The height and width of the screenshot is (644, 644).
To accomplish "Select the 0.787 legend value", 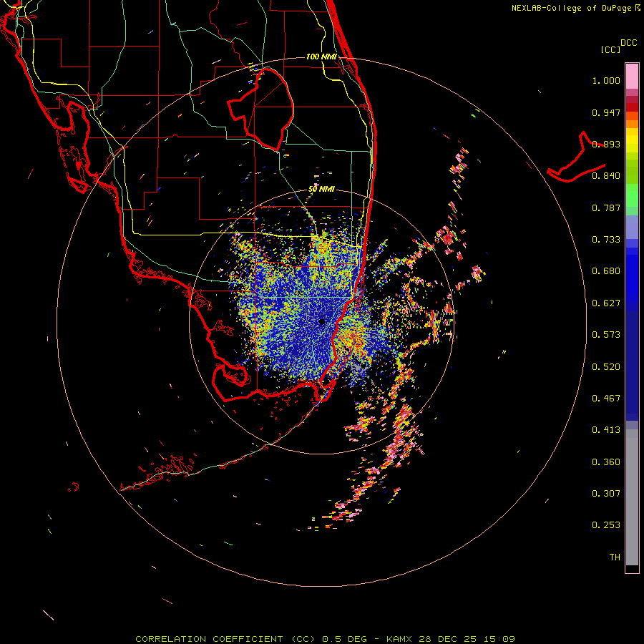I will (606, 208).
